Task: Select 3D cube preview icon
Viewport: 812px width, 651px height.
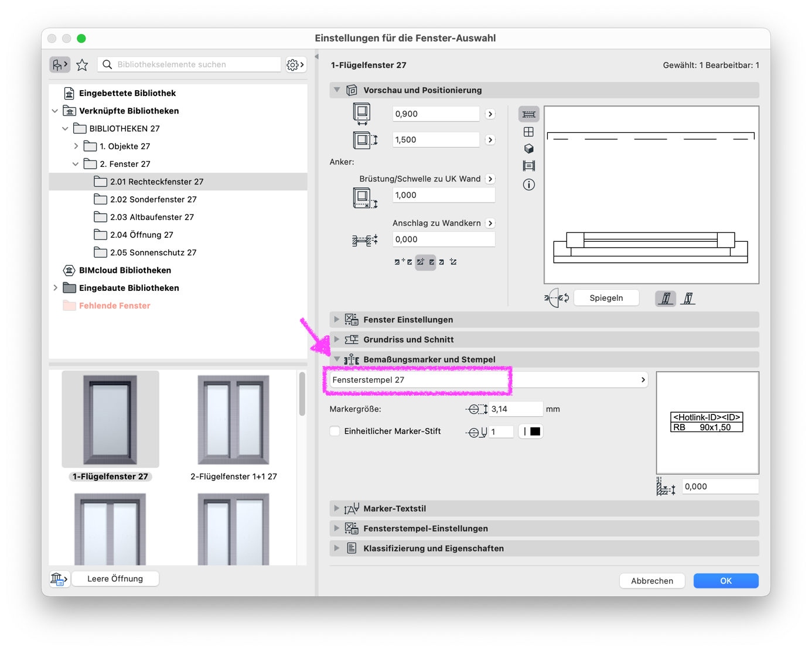Action: tap(528, 149)
